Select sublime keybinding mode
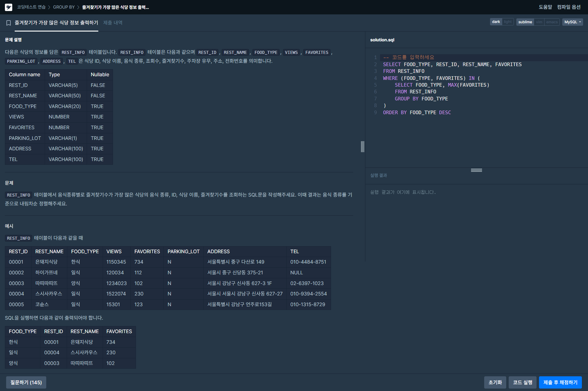 pos(525,22)
